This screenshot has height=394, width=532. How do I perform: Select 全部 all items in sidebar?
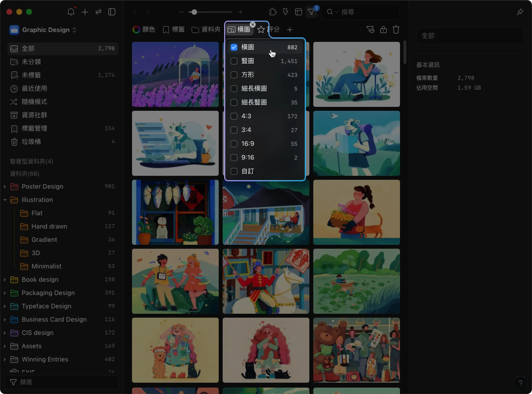pyautogui.click(x=63, y=49)
